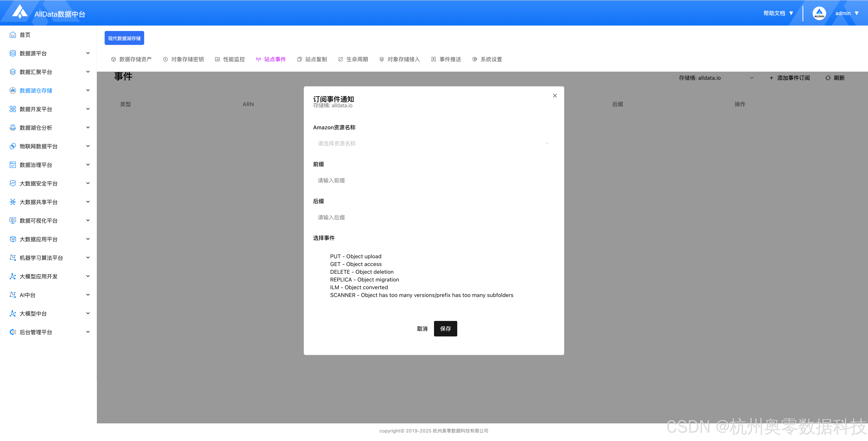
Task: Click the home icon beside 首页
Action: click(x=13, y=35)
